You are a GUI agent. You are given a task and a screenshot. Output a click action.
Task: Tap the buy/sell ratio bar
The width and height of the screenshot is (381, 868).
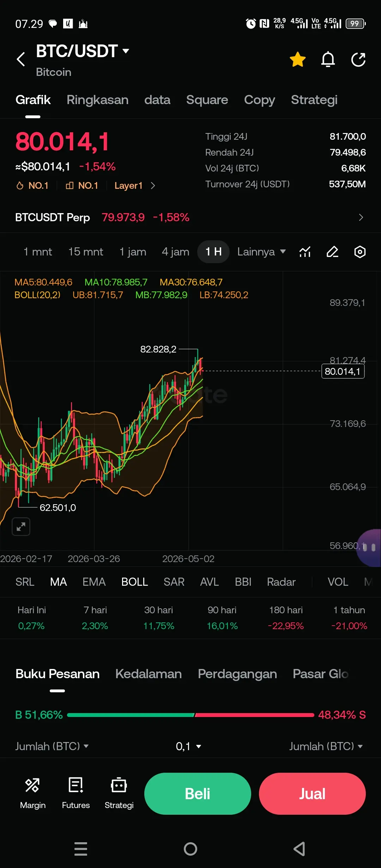tap(190, 715)
